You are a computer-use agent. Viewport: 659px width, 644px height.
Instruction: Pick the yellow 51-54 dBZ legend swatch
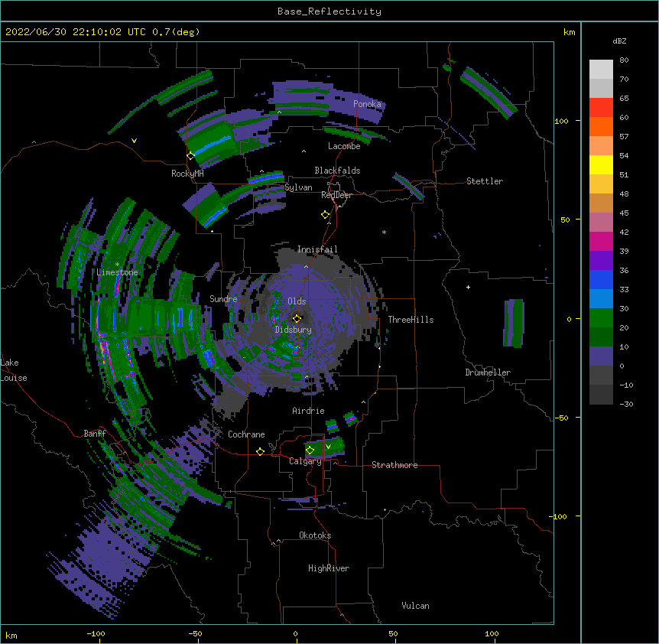pyautogui.click(x=601, y=164)
